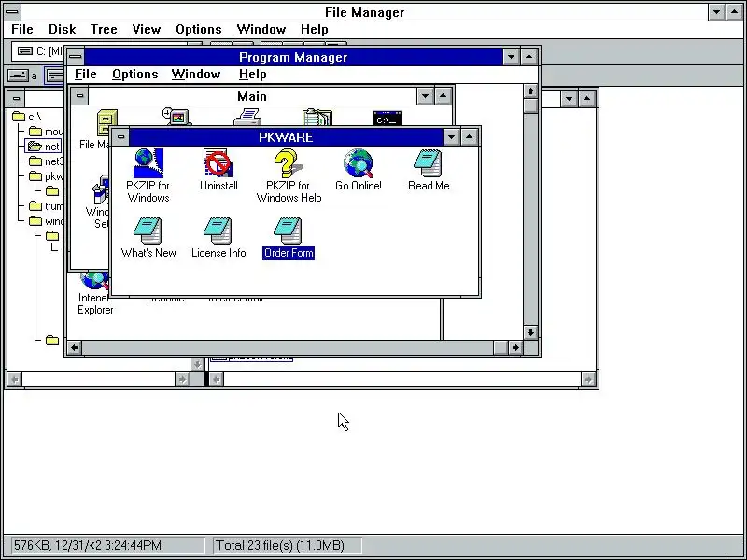Select the Control Panel icon in Main group
Screen dimensions: 747x560
pos(177,117)
